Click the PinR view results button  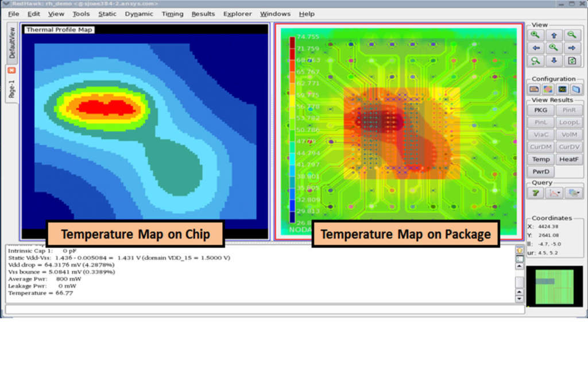click(x=569, y=110)
